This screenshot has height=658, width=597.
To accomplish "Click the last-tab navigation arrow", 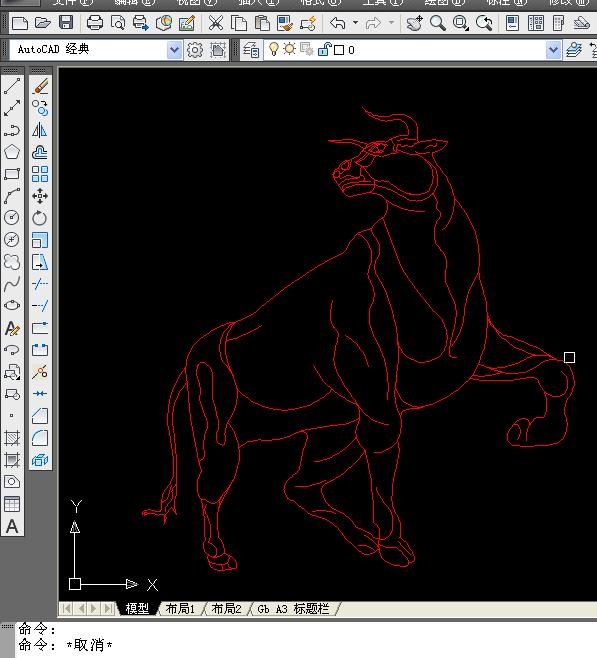I will point(108,608).
